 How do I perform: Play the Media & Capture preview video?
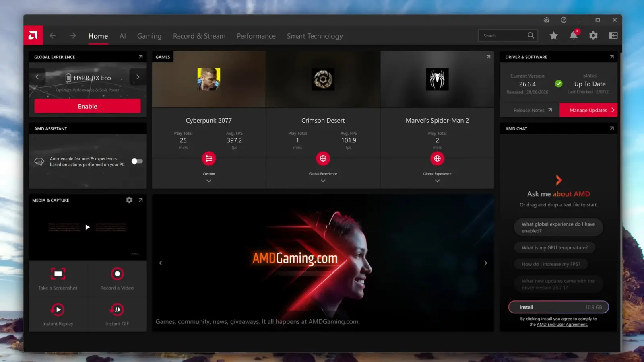(x=87, y=227)
